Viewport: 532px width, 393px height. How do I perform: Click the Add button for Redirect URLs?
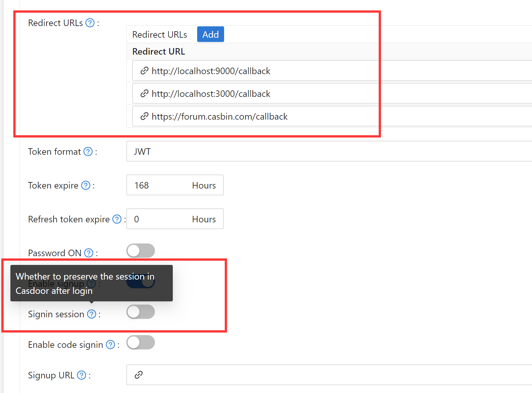point(210,34)
